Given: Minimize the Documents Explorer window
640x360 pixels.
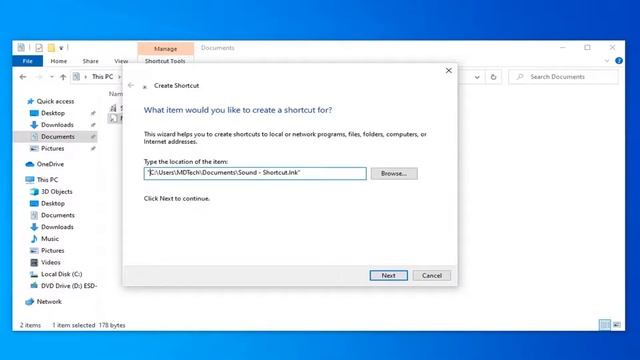Looking at the screenshot, I should pyautogui.click(x=562, y=48).
